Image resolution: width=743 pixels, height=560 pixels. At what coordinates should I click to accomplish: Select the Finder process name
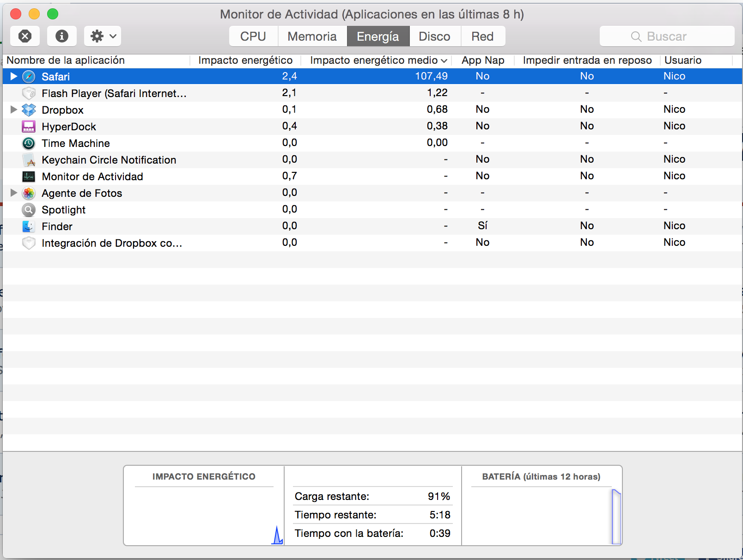pos(57,226)
